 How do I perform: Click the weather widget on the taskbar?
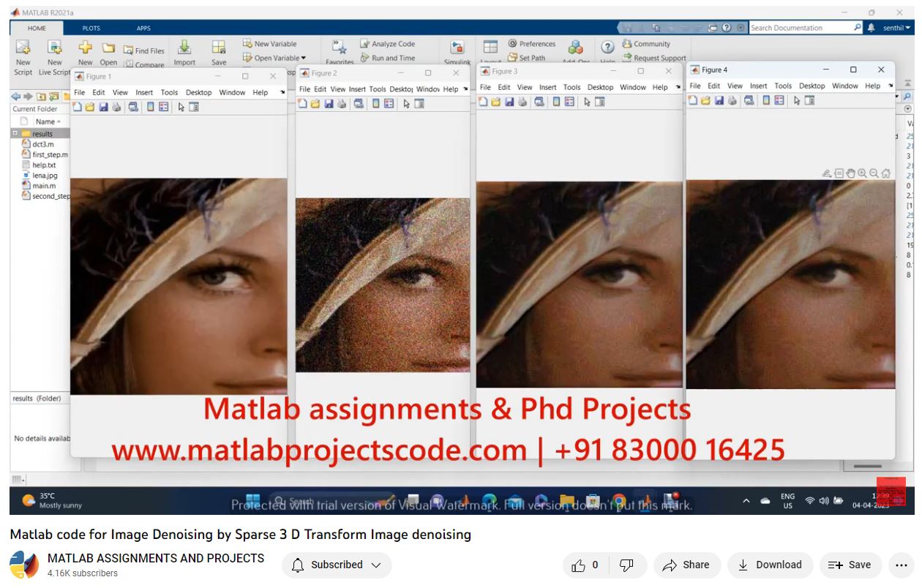(x=53, y=500)
